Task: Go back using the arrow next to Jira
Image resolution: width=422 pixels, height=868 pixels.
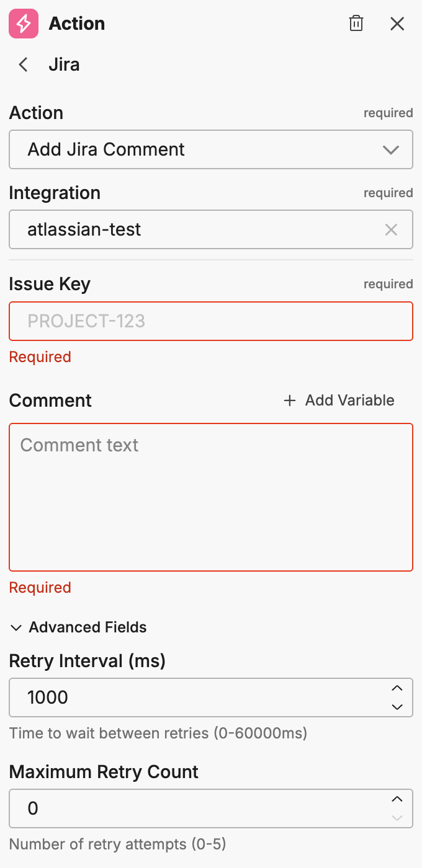Action: coord(22,64)
